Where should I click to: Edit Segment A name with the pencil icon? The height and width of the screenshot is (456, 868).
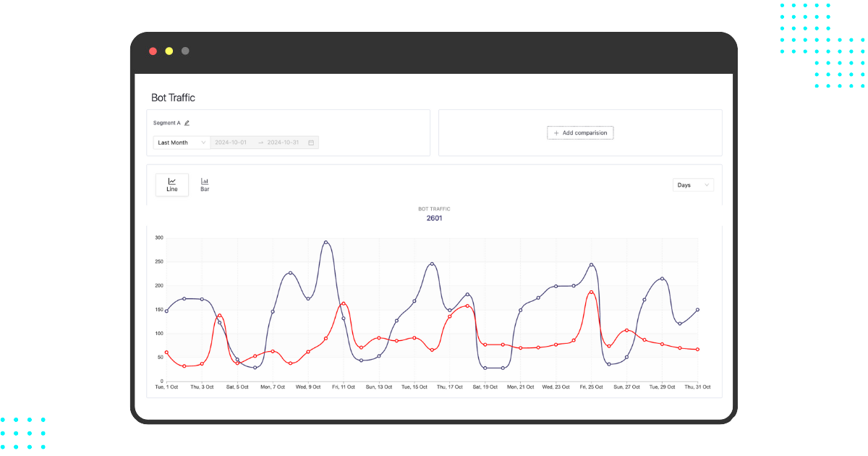click(x=186, y=122)
